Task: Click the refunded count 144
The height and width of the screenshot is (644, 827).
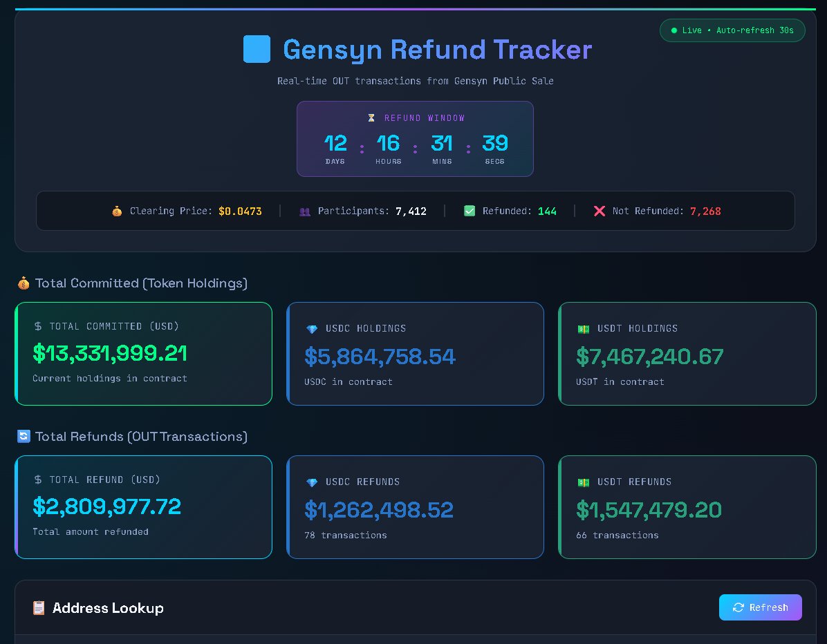Action: pos(547,211)
